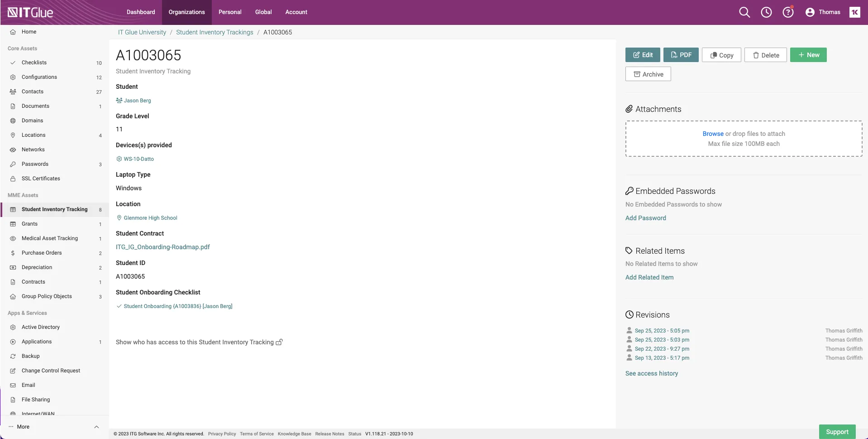Switch to the Dashboard tab
Image resolution: width=868 pixels, height=439 pixels.
141,12
